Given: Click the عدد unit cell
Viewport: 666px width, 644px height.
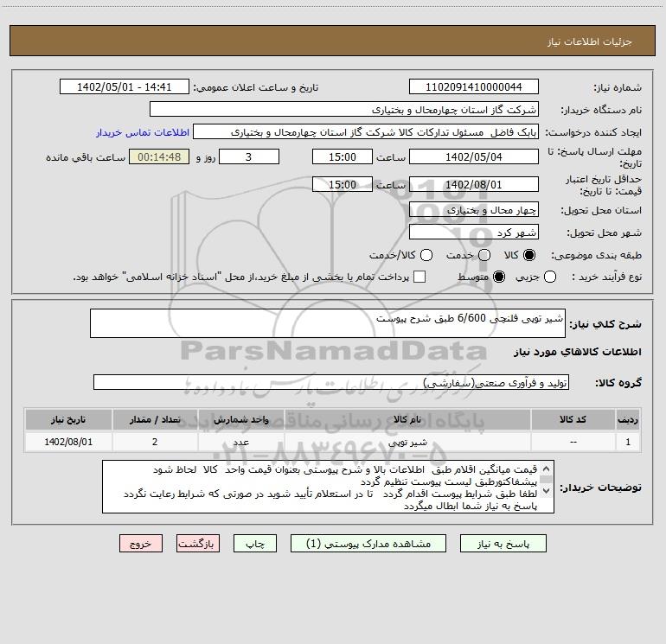Looking at the screenshot, I should pos(240,442).
